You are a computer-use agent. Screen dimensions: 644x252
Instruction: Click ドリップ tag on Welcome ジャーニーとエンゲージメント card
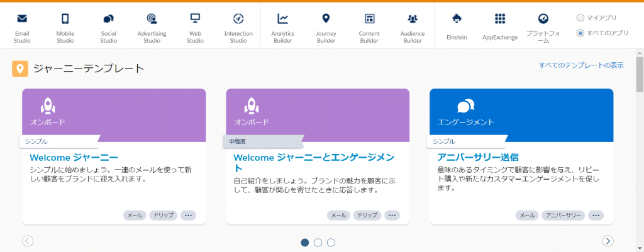(x=367, y=216)
